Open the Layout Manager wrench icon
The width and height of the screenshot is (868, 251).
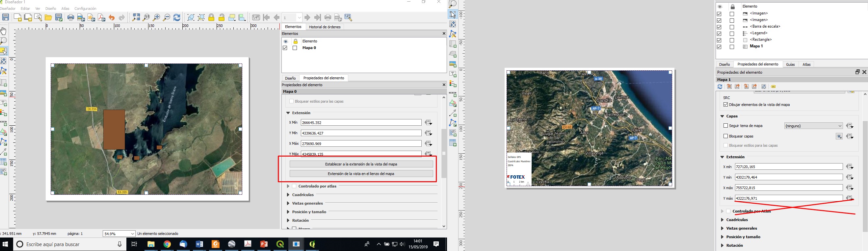[x=38, y=17]
